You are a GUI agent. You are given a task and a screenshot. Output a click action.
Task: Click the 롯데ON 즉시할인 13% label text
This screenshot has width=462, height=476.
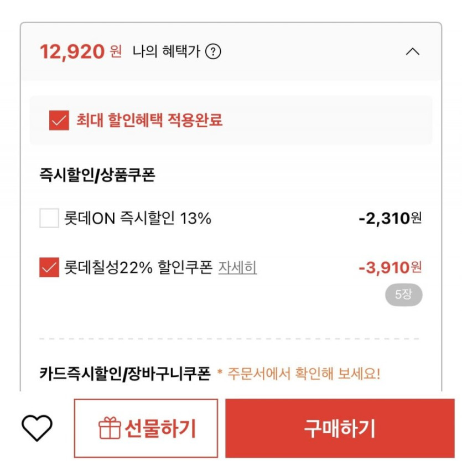pos(138,218)
